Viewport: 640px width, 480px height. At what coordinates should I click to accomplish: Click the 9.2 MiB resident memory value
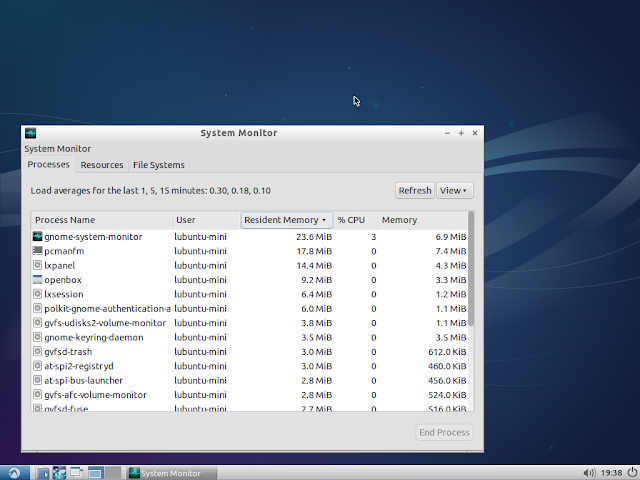tap(316, 280)
